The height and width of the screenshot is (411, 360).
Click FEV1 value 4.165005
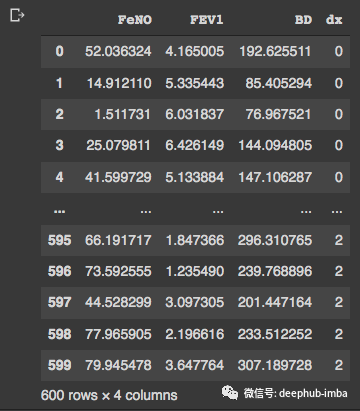(x=194, y=51)
